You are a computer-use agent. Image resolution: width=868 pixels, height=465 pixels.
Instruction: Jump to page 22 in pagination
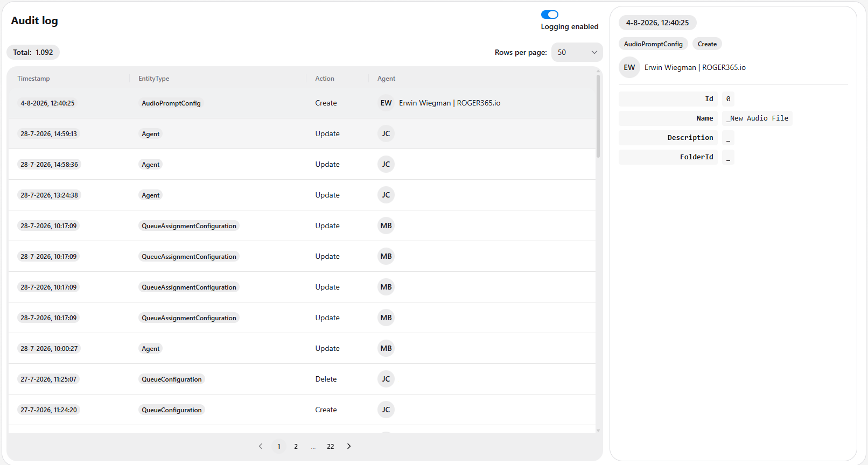pos(331,446)
